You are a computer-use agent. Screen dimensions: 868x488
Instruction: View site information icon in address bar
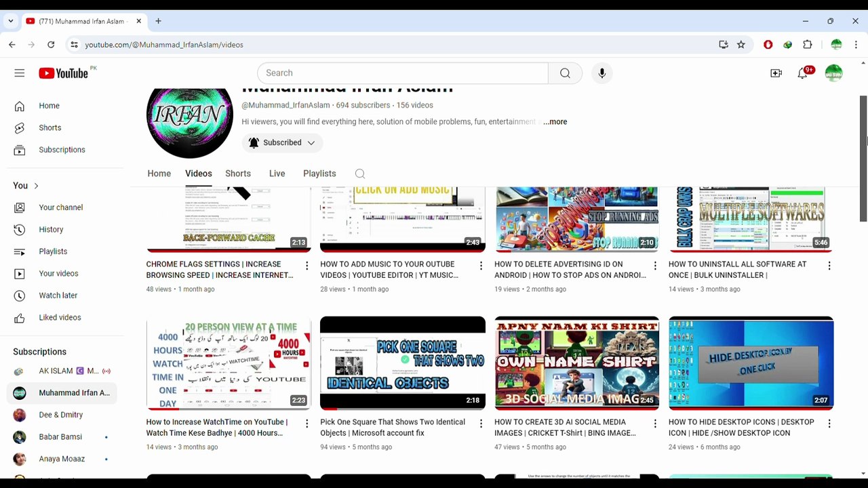[x=74, y=45]
